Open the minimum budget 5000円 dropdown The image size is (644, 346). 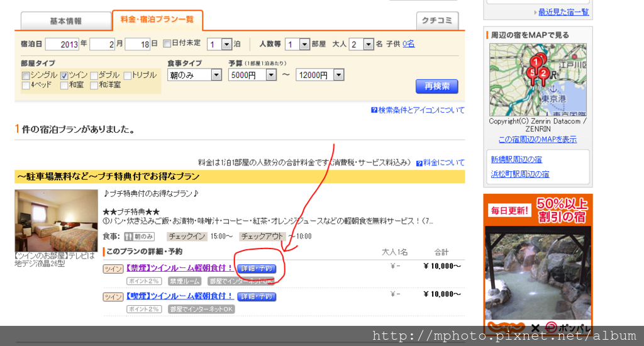[x=252, y=75]
